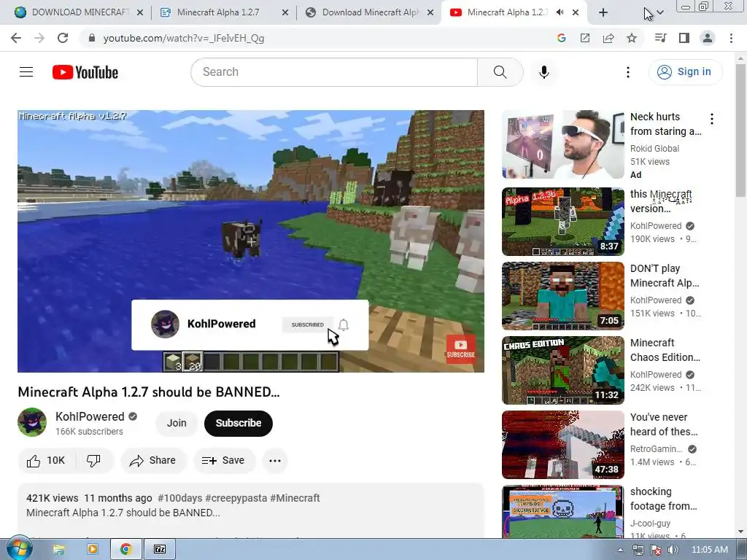The image size is (747, 560).
Task: Bookmark this page with star icon
Action: coord(632,38)
